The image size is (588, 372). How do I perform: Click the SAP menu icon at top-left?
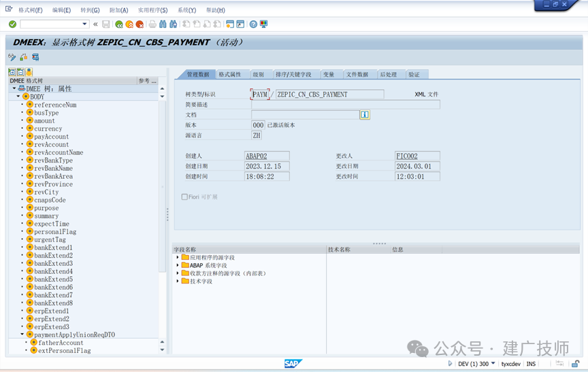pyautogui.click(x=9, y=10)
